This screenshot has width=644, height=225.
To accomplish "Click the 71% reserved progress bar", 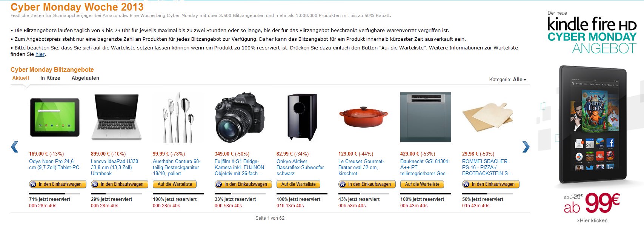I will point(55,194).
